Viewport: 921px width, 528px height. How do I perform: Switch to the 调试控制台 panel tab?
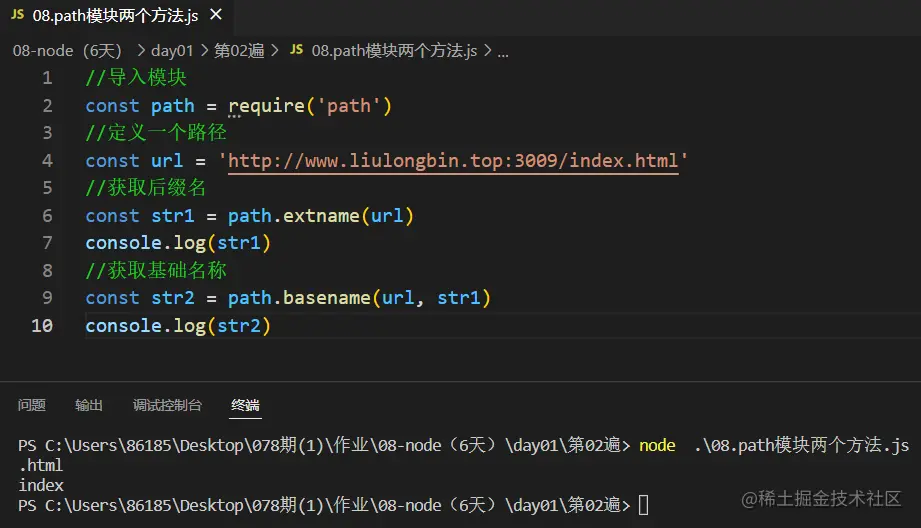tap(167, 405)
